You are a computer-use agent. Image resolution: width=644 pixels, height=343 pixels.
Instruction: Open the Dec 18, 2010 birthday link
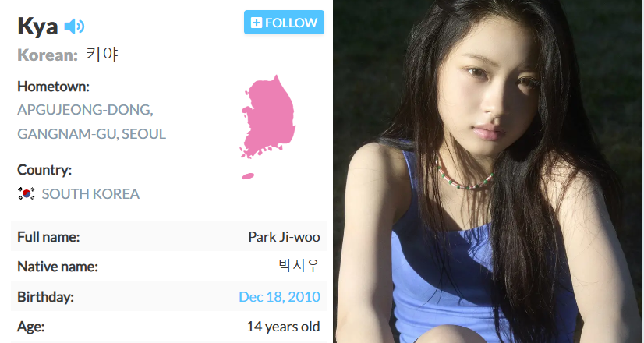pyautogui.click(x=279, y=296)
